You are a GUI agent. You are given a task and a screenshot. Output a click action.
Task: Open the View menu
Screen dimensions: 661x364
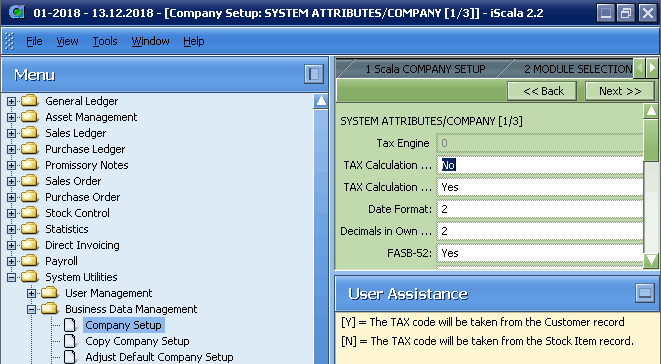67,41
